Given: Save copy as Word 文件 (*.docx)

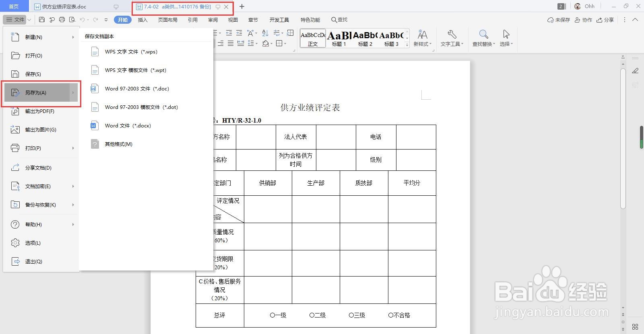Looking at the screenshot, I should pyautogui.click(x=146, y=126).
